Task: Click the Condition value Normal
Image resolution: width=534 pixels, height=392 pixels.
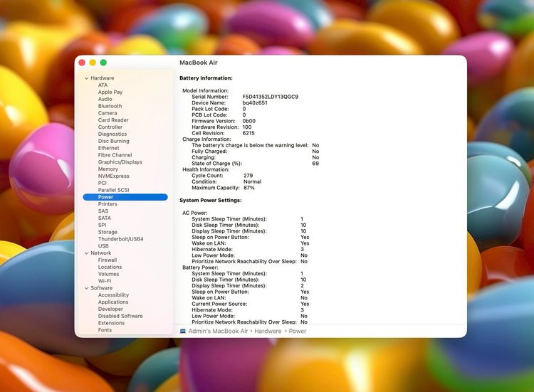Action: 252,181
